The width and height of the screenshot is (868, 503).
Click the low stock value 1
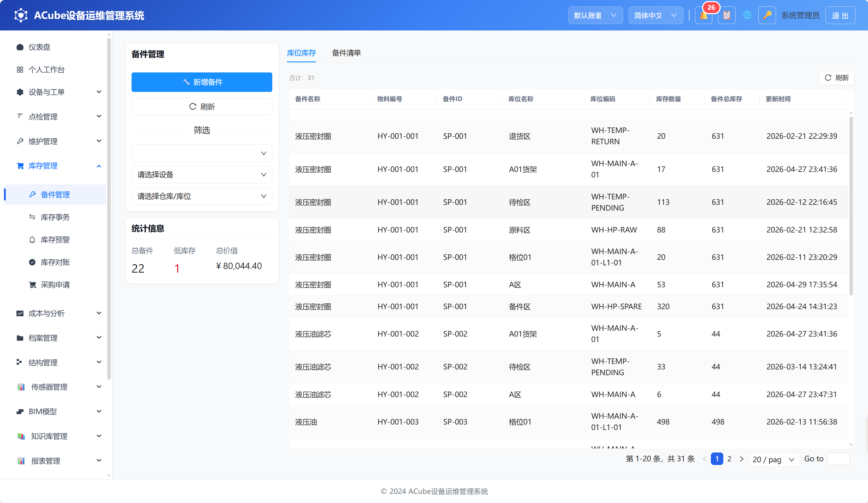click(177, 268)
